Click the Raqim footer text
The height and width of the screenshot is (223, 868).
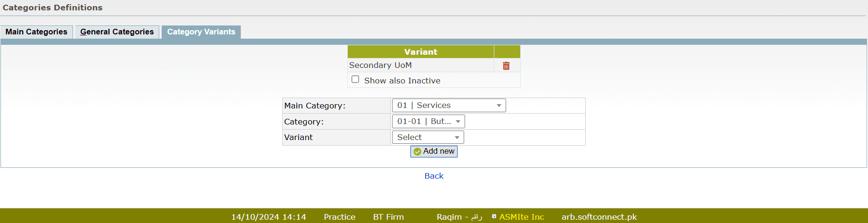(x=459, y=217)
